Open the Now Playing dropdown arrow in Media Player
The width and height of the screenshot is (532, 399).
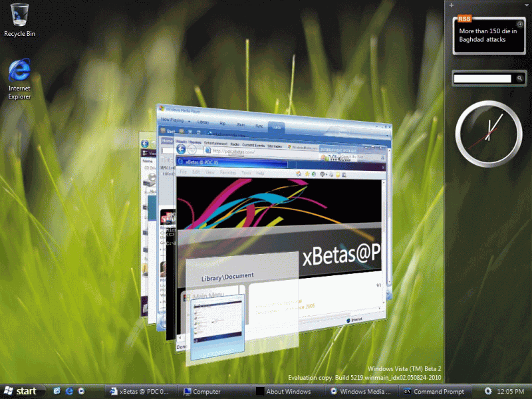pyautogui.click(x=190, y=121)
